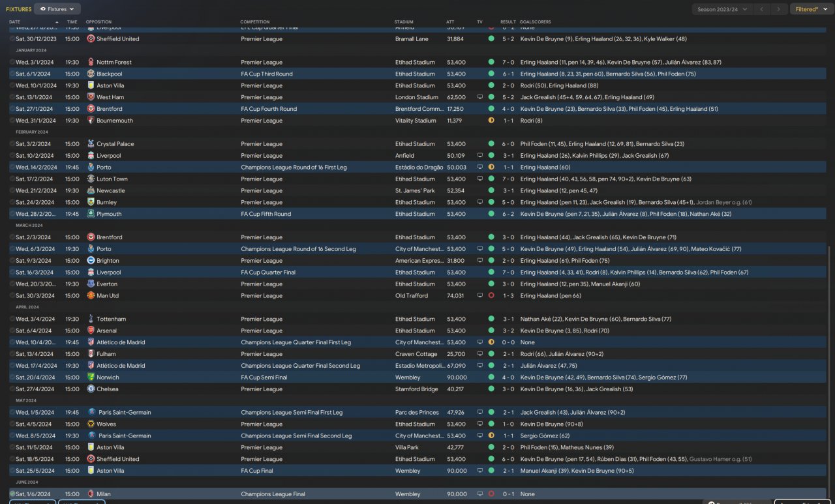
Task: Click the 'St. James' Park' stadium text
Action: pyautogui.click(x=415, y=190)
